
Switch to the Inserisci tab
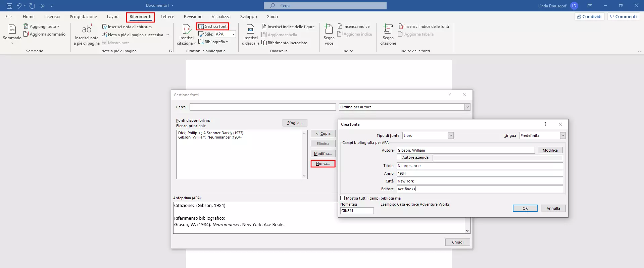(52, 16)
